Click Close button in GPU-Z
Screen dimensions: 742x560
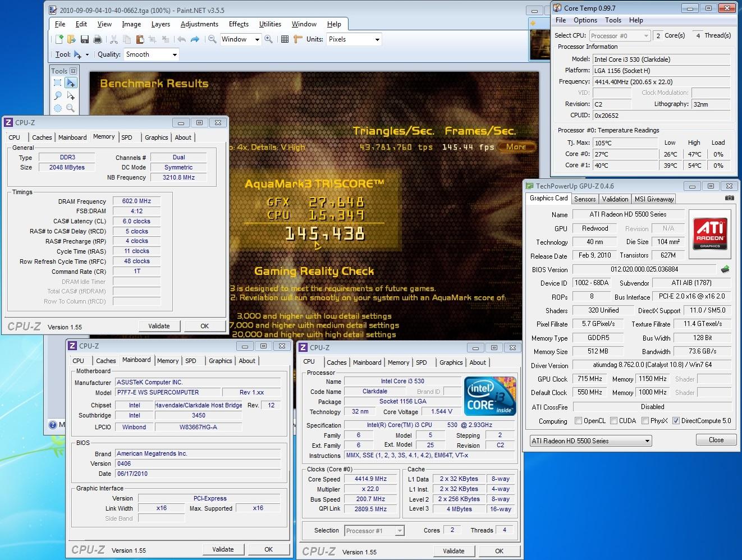[x=716, y=440]
